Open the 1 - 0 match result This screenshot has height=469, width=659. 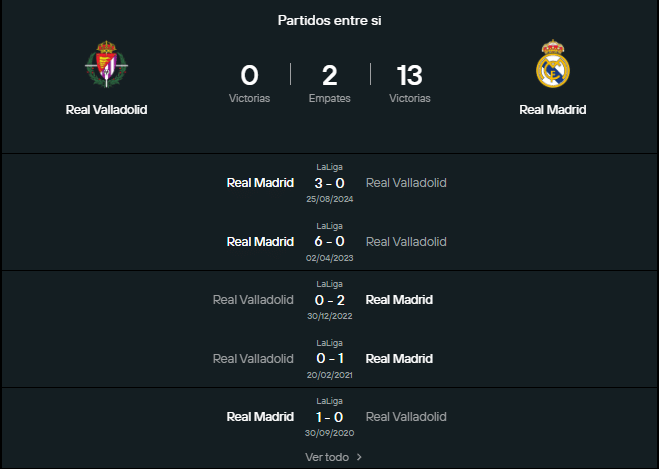coord(330,416)
